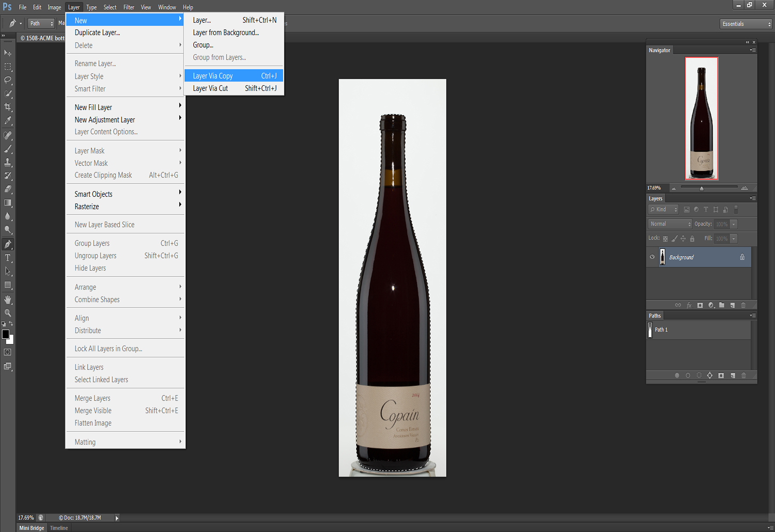The image size is (775, 532).
Task: Open the Layers panel flyout menu
Action: coord(753,198)
